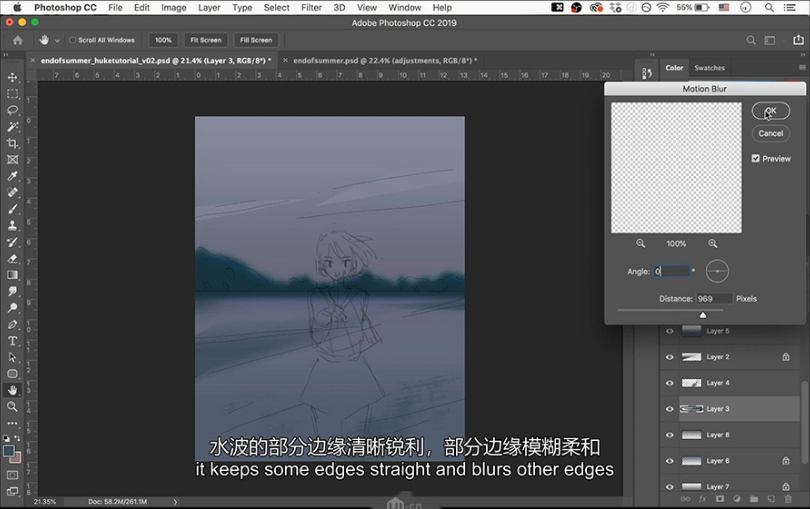Select the Crop tool

click(12, 144)
